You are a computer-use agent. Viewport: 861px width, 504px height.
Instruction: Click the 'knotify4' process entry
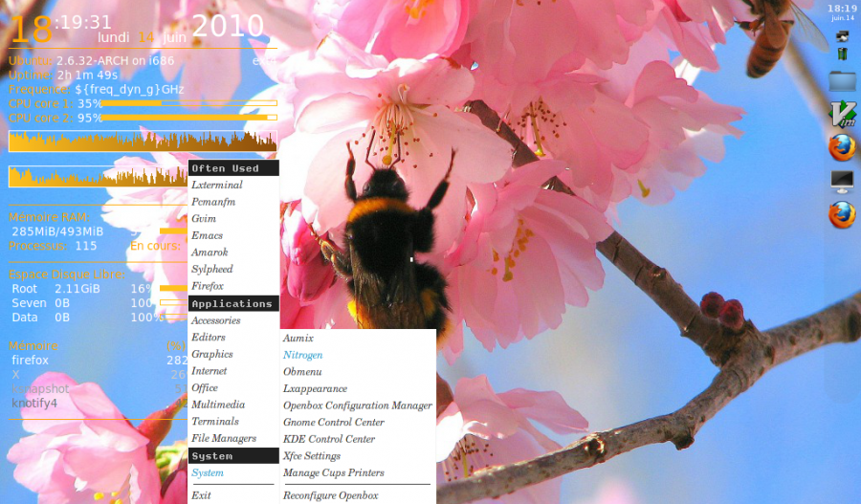click(34, 403)
